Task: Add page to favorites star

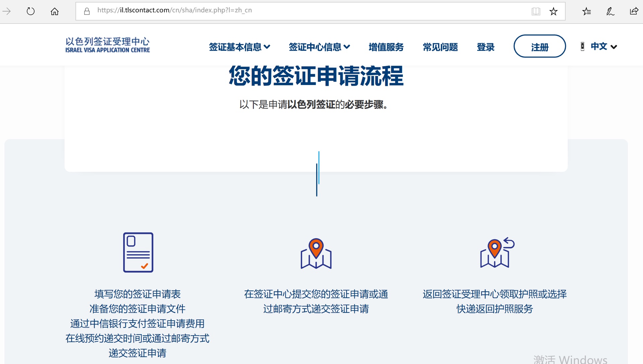Action: (x=554, y=11)
